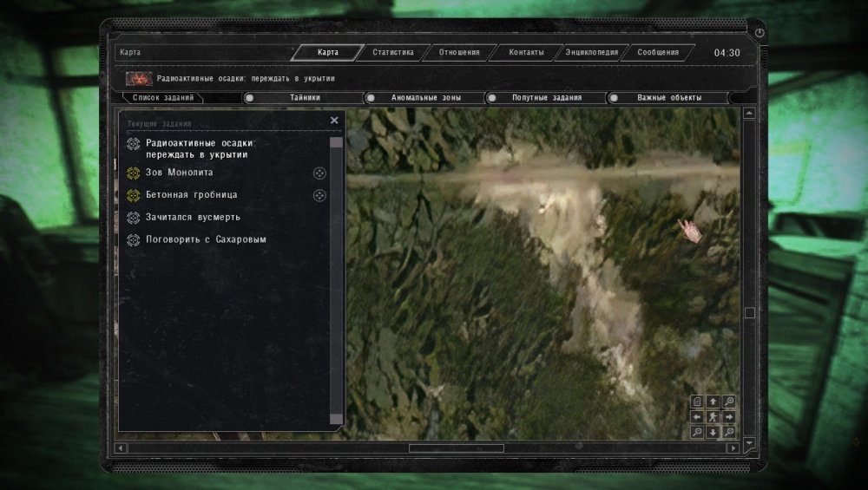868x490 pixels.
Task: Go to the Контакты tab
Action: (526, 53)
